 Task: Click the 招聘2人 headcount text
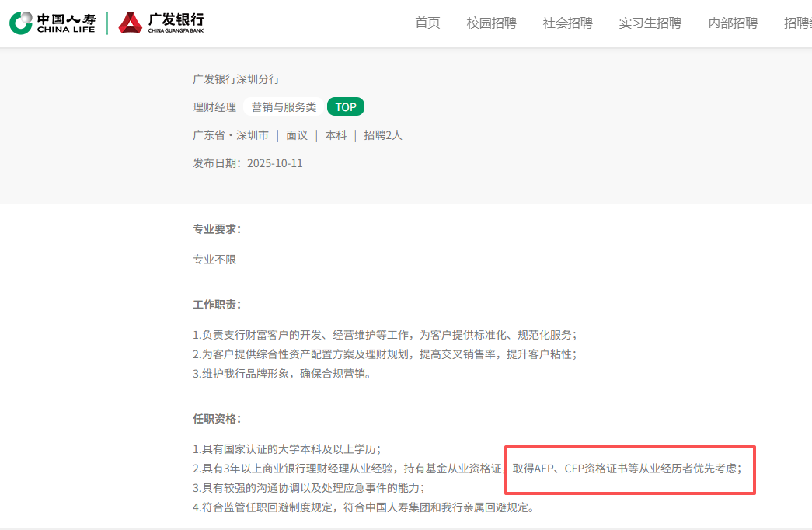(x=383, y=135)
